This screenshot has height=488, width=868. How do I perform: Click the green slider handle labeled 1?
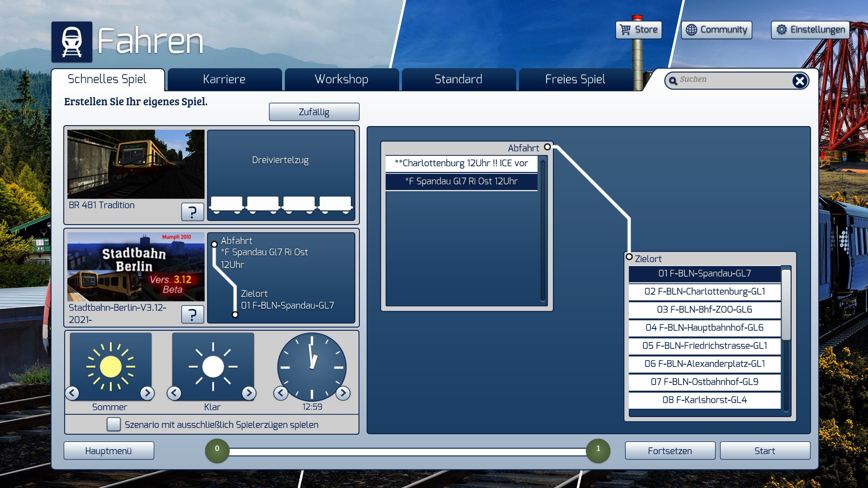[598, 450]
